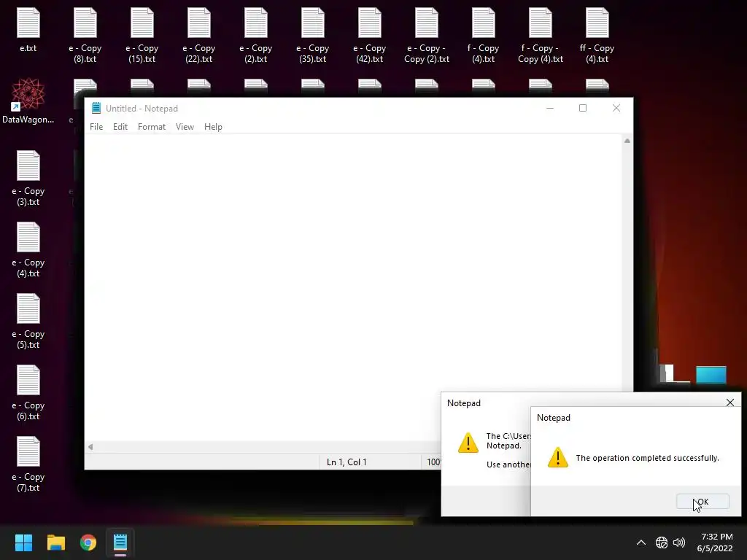
Task: Select the e - Copy (15).txt file icon
Action: coord(142,23)
